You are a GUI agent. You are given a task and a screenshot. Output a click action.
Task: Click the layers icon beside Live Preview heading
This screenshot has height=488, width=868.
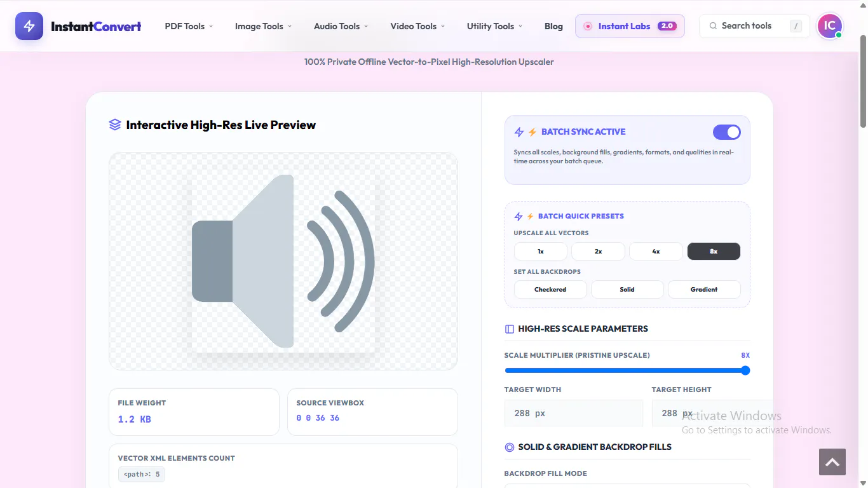tap(115, 125)
